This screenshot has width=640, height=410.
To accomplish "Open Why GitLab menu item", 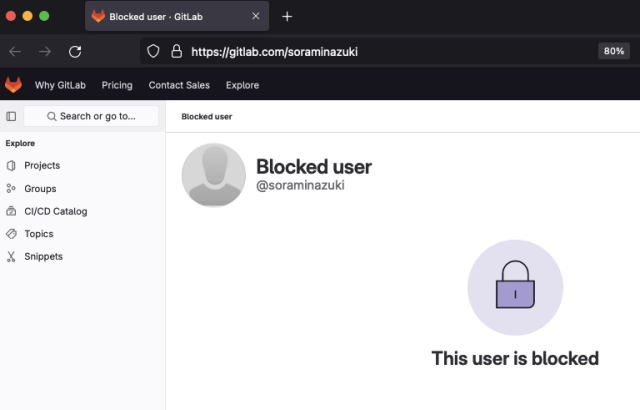I will click(60, 85).
